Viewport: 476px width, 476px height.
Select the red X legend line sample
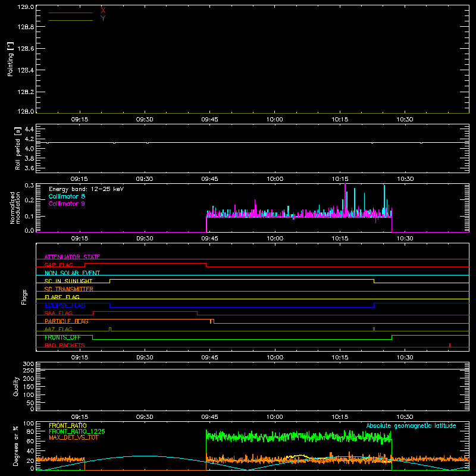[x=71, y=12]
